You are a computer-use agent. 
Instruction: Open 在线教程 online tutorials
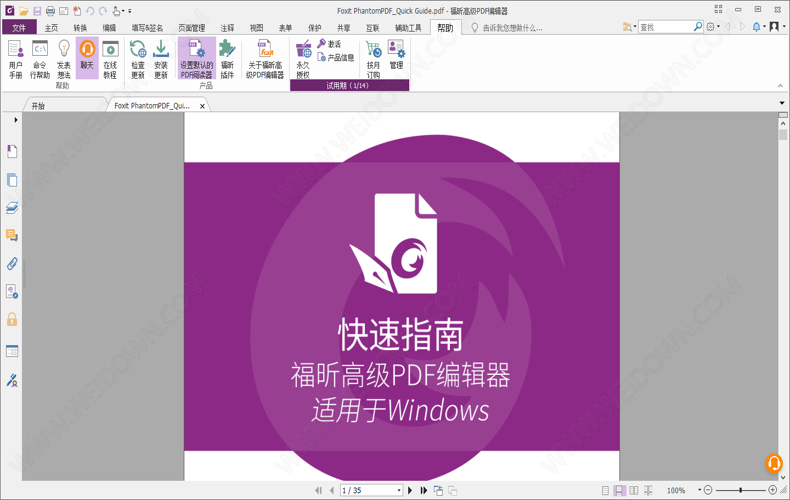point(110,59)
